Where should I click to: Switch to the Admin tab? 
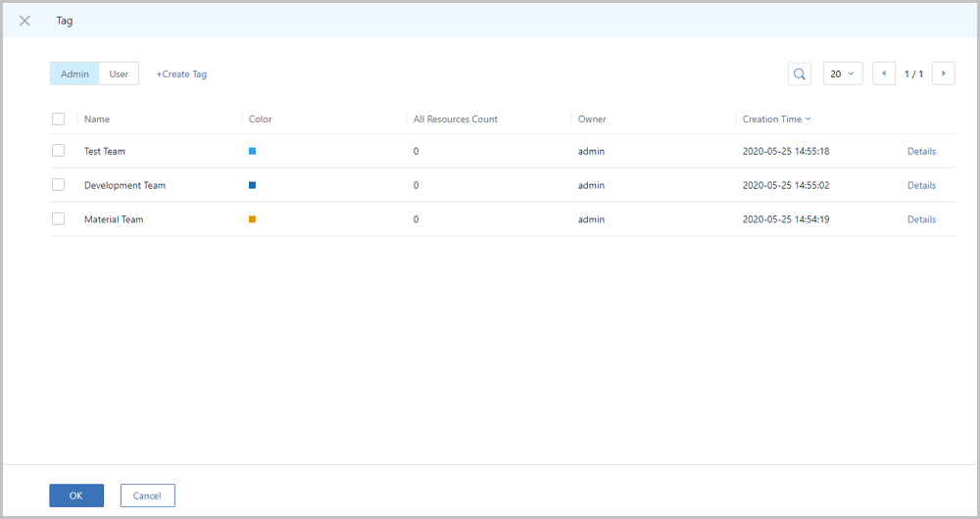coord(74,73)
